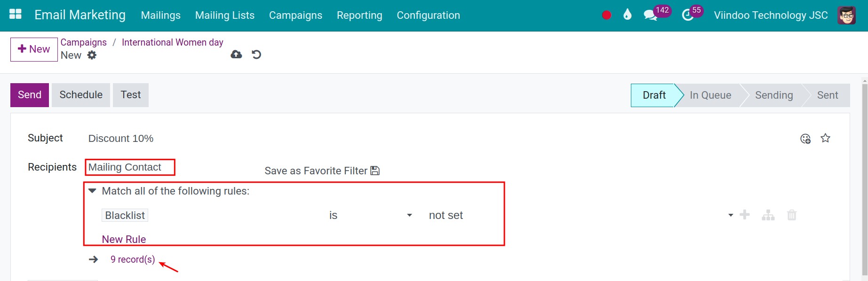Switch to the Reporting menu
868x281 pixels.
point(359,15)
